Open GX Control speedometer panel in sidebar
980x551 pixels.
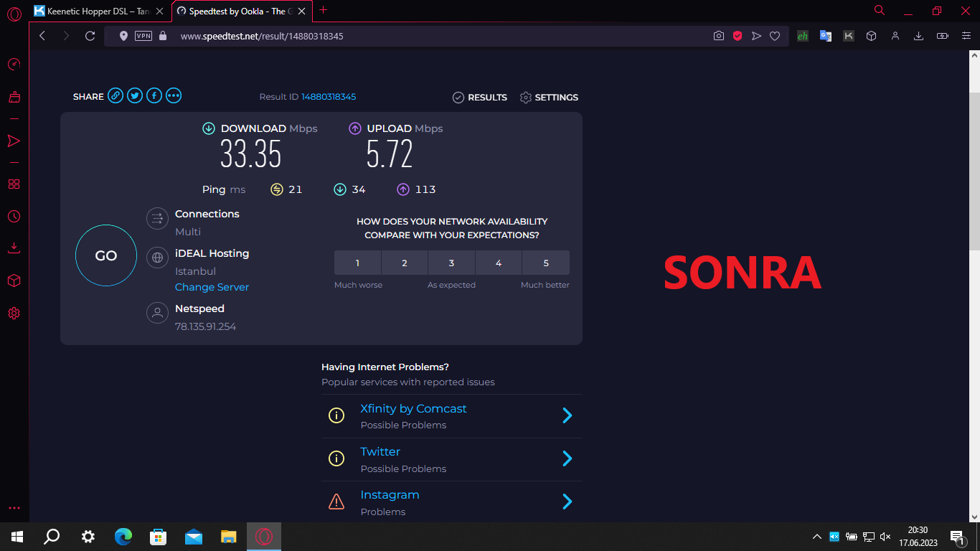tap(14, 65)
